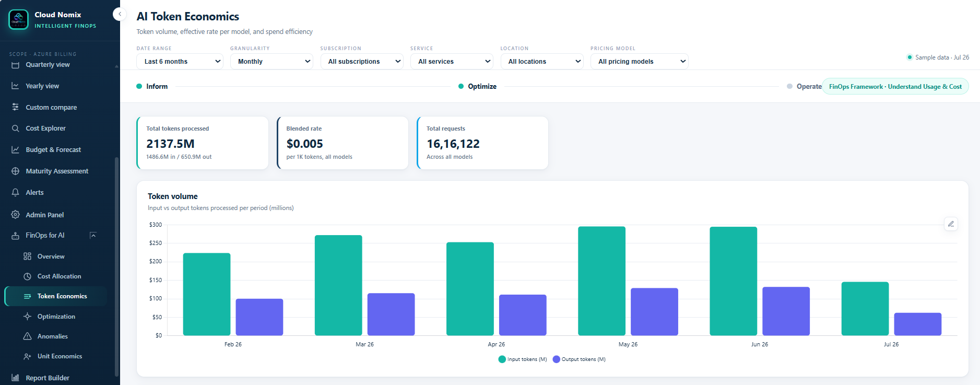Image resolution: width=980 pixels, height=385 pixels.
Task: Open the Pricing Model dropdown
Action: pos(639,61)
